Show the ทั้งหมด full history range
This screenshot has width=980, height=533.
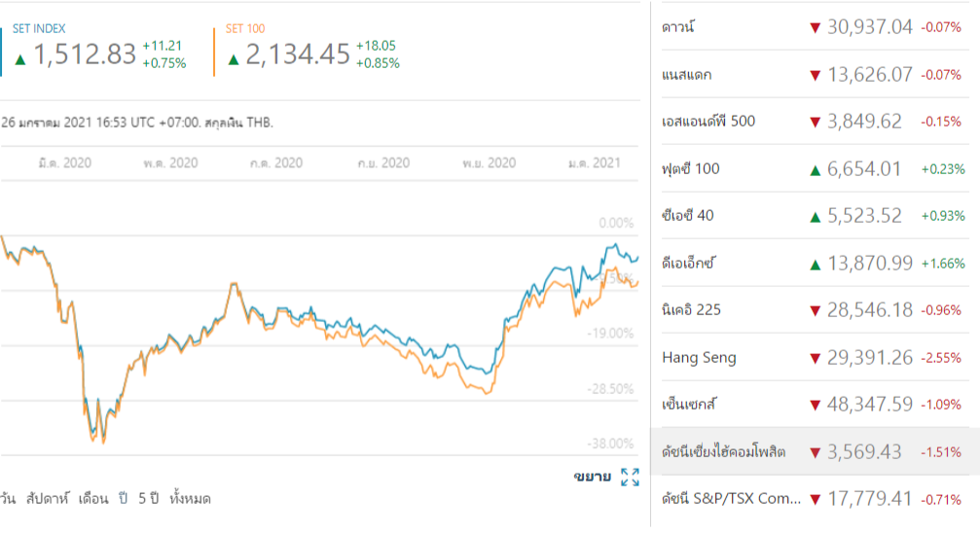[x=190, y=498]
